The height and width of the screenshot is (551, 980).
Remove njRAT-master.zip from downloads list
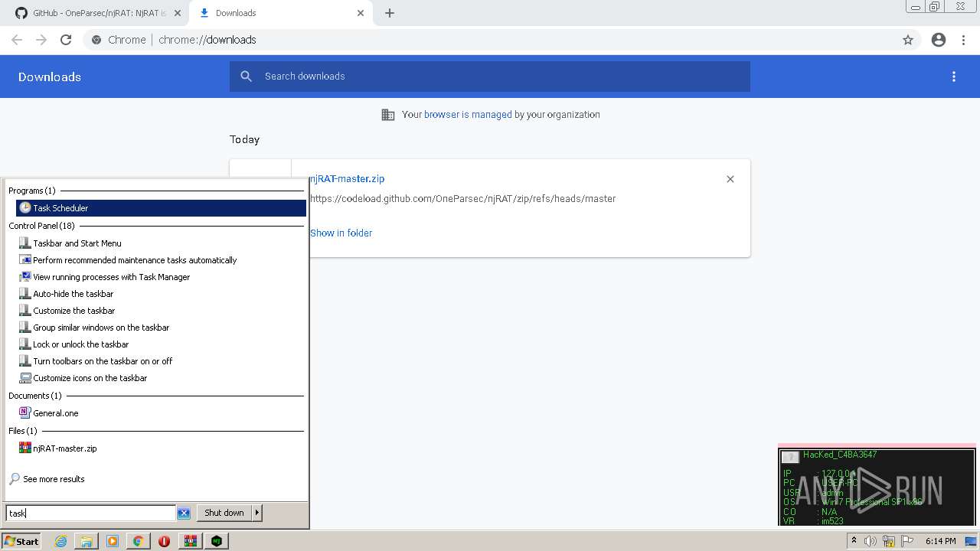(730, 179)
